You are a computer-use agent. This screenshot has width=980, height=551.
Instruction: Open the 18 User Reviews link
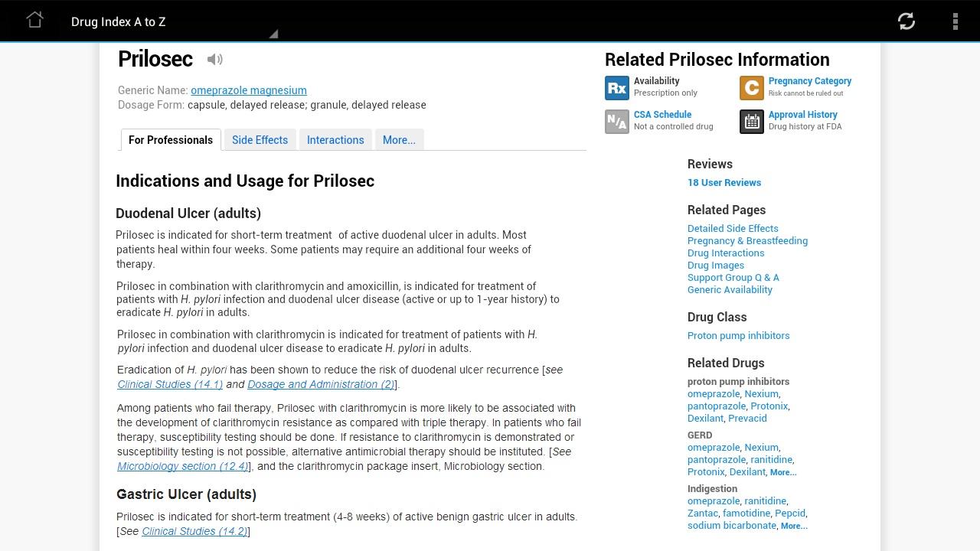coord(724,183)
